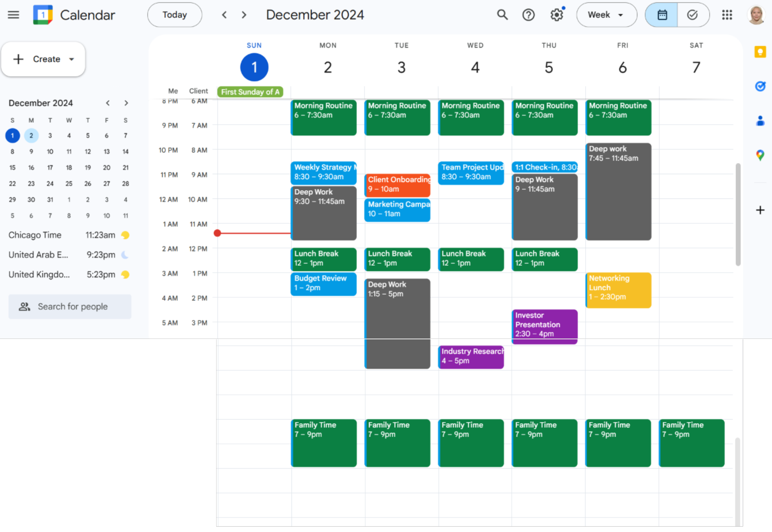Open Wednesday Team Project Update event
Screen dimensions: 772x532
pos(471,173)
